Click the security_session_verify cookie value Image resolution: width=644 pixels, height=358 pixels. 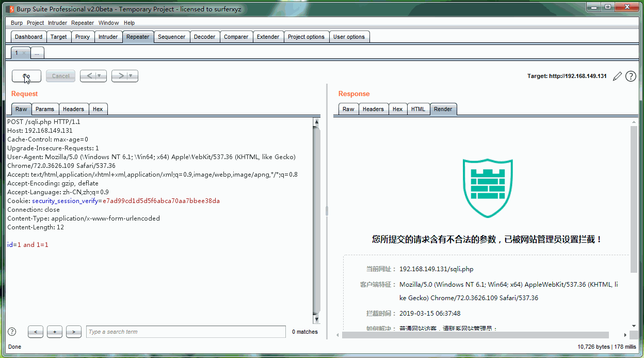(161, 201)
